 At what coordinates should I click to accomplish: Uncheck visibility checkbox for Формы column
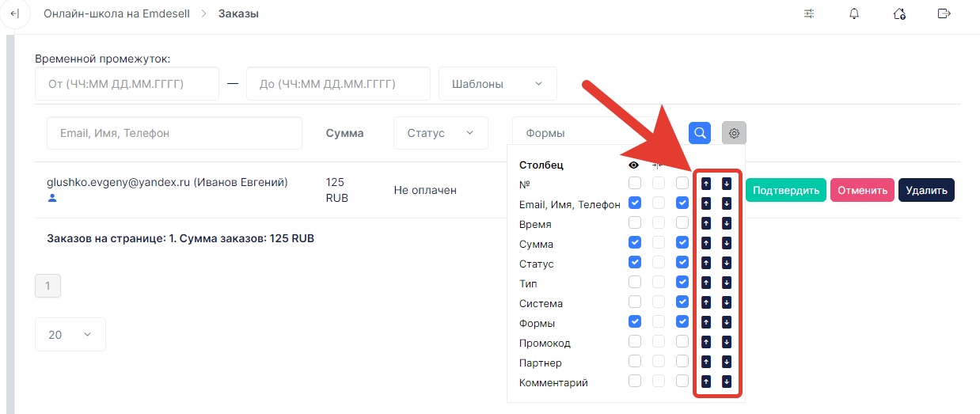[x=635, y=322]
